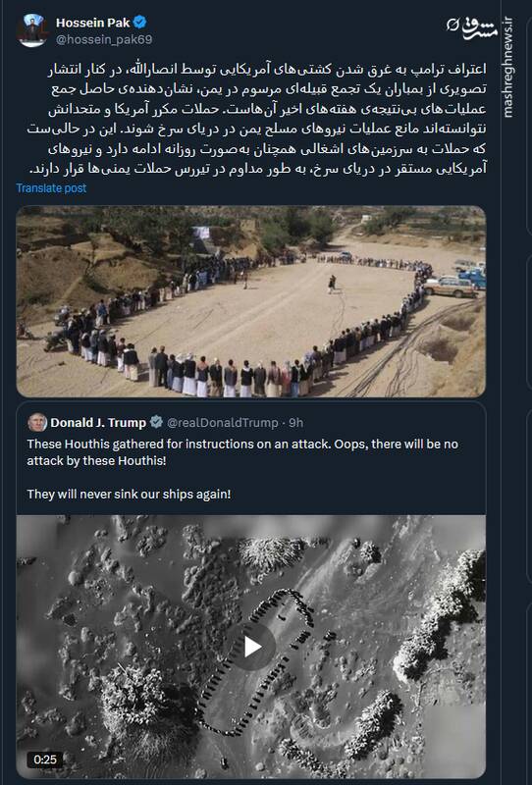Click the parked pickup truck in photo
This screenshot has height=785, width=532.
click(x=452, y=288)
